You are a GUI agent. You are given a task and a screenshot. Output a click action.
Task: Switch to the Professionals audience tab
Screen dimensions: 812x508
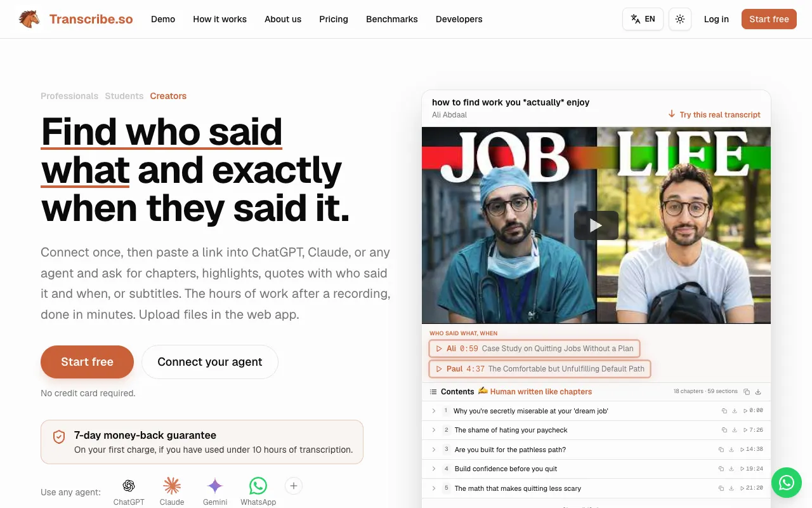tap(70, 96)
